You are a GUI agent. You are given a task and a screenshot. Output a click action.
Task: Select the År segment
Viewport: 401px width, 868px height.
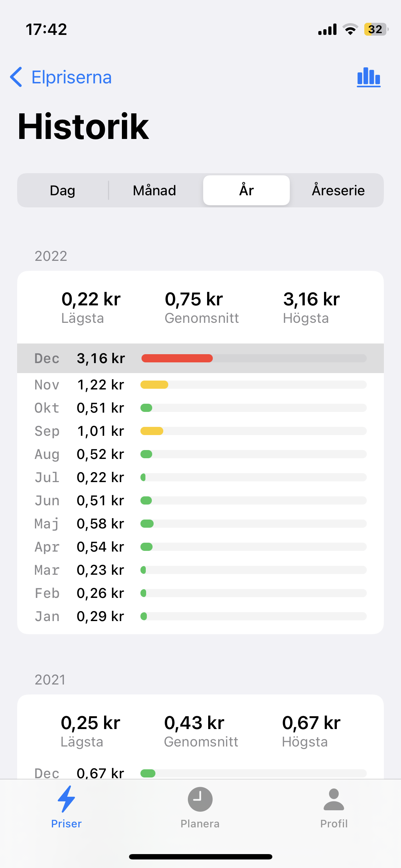[x=246, y=190]
